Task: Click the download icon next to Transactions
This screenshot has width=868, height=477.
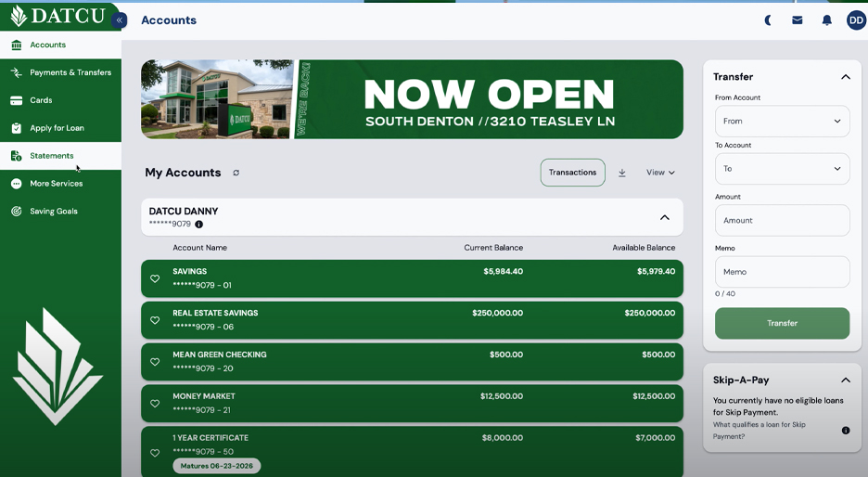Action: coord(622,173)
